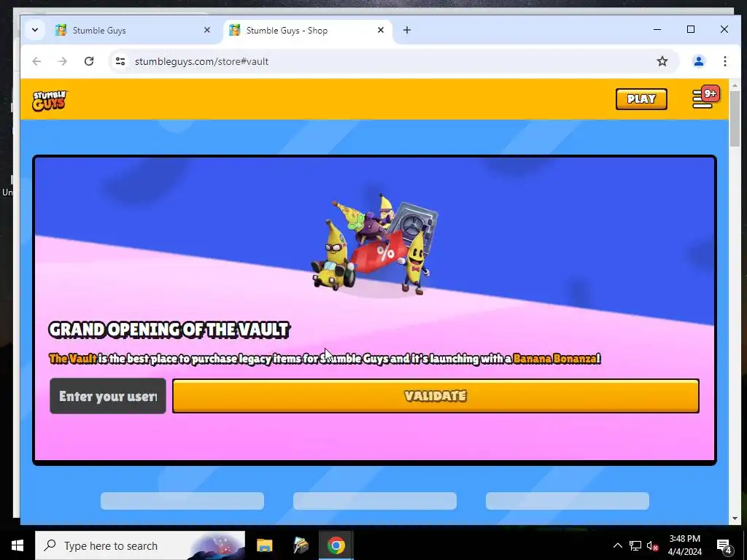
Task: Click the page vertical scrollbar thumb
Action: (735, 119)
